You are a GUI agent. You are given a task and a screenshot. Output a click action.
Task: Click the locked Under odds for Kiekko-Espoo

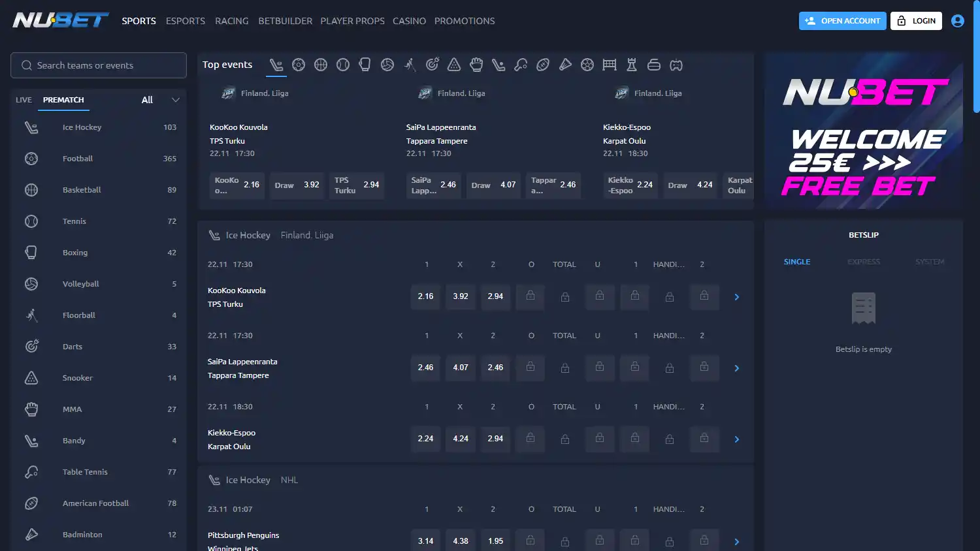pos(600,439)
